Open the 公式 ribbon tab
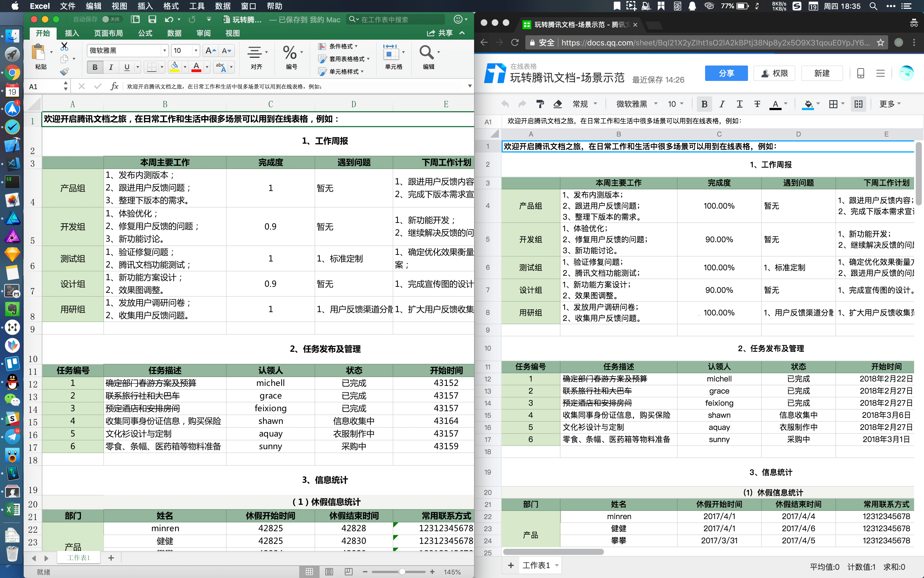The image size is (924, 578). (x=145, y=33)
